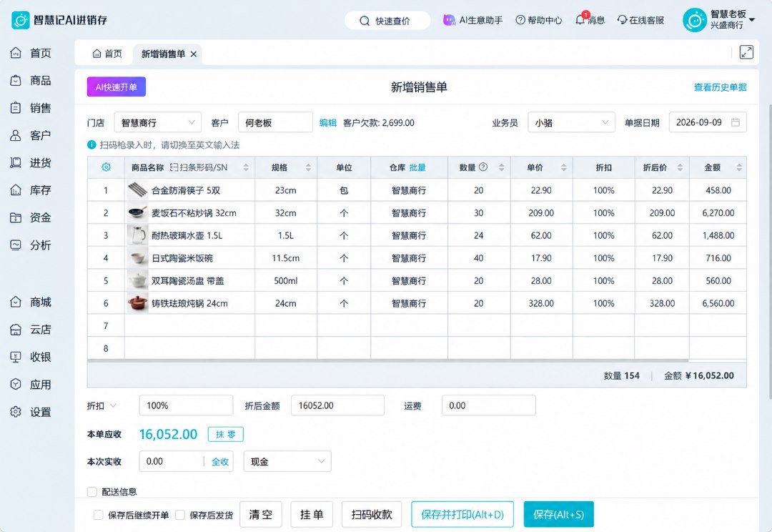This screenshot has width=772, height=532.
Task: Click the AI快速开单 button
Action: point(117,87)
